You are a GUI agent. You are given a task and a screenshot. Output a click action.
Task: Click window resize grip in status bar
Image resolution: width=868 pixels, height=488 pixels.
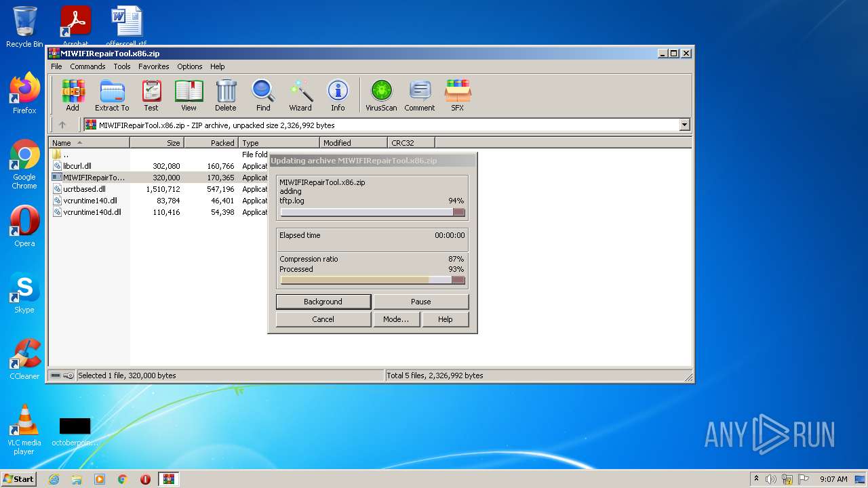click(x=688, y=377)
